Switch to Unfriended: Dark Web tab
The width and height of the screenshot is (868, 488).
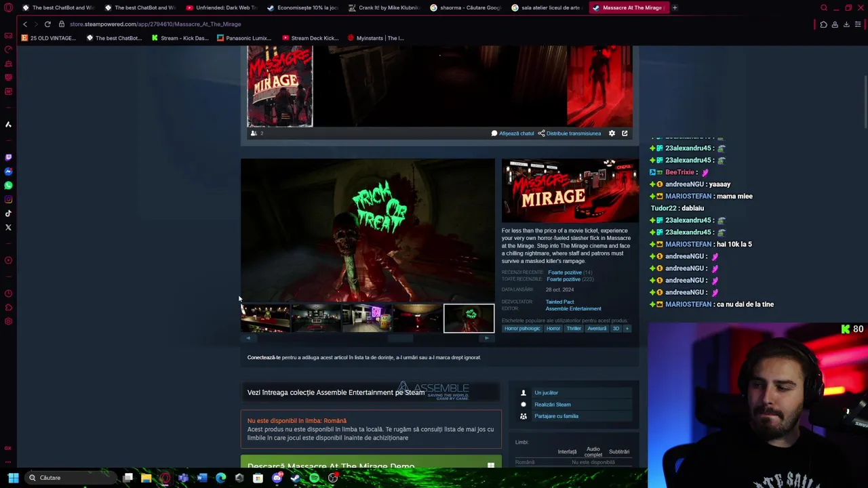221,7
